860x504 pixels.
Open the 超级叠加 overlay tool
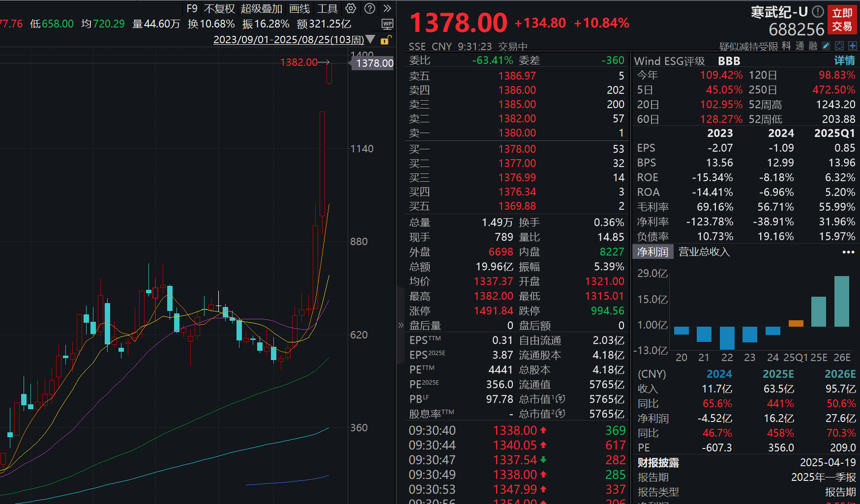pos(262,8)
